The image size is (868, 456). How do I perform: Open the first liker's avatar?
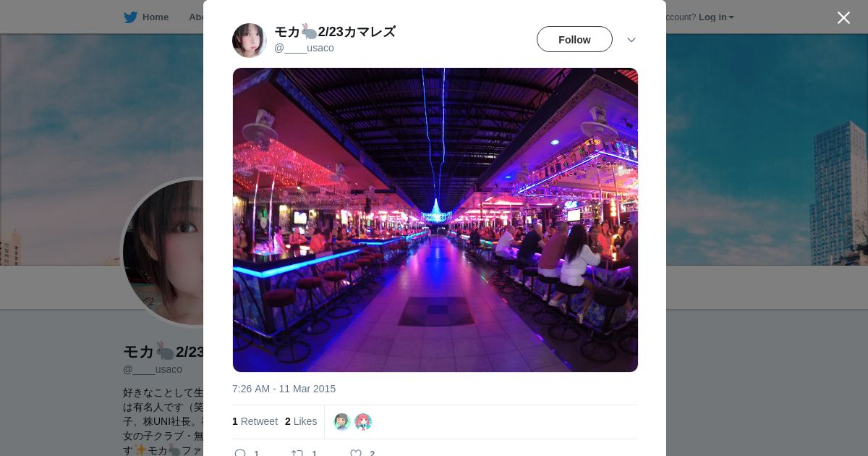(342, 422)
